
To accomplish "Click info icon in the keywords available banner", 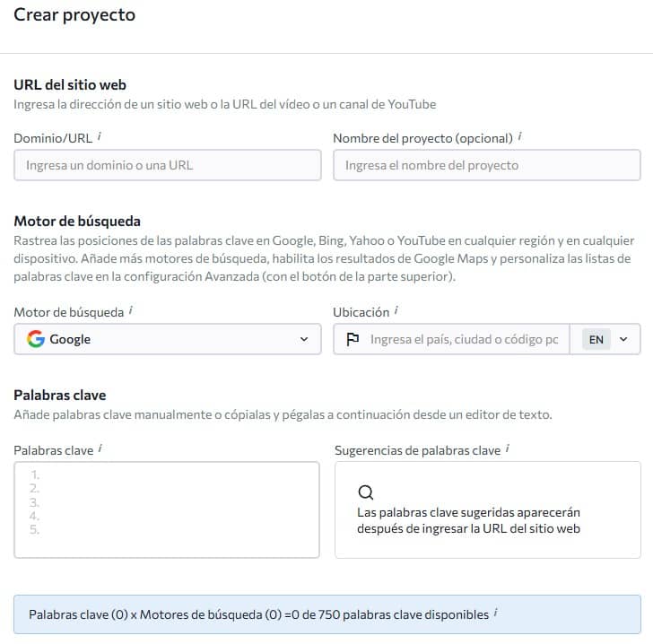I will click(x=496, y=614).
